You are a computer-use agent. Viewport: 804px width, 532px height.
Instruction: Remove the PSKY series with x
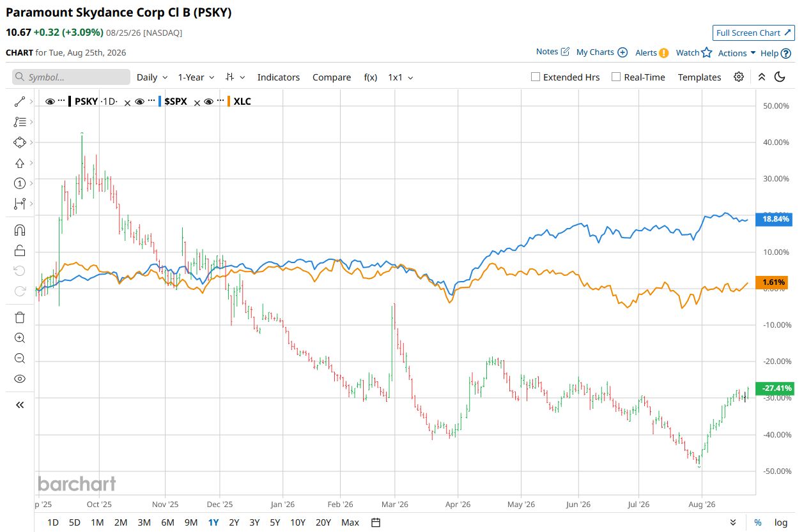(127, 102)
